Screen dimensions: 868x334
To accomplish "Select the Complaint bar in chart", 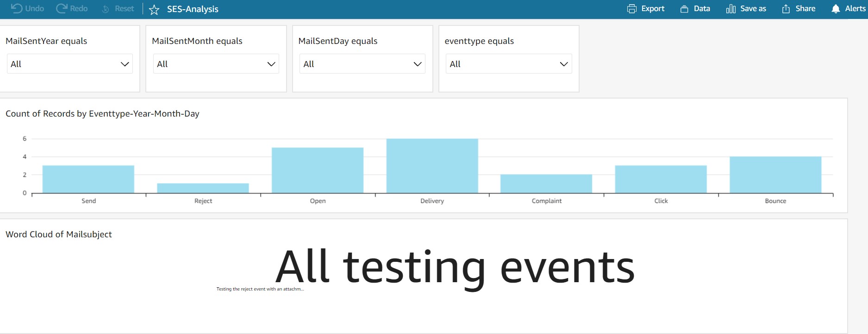I will tap(546, 184).
